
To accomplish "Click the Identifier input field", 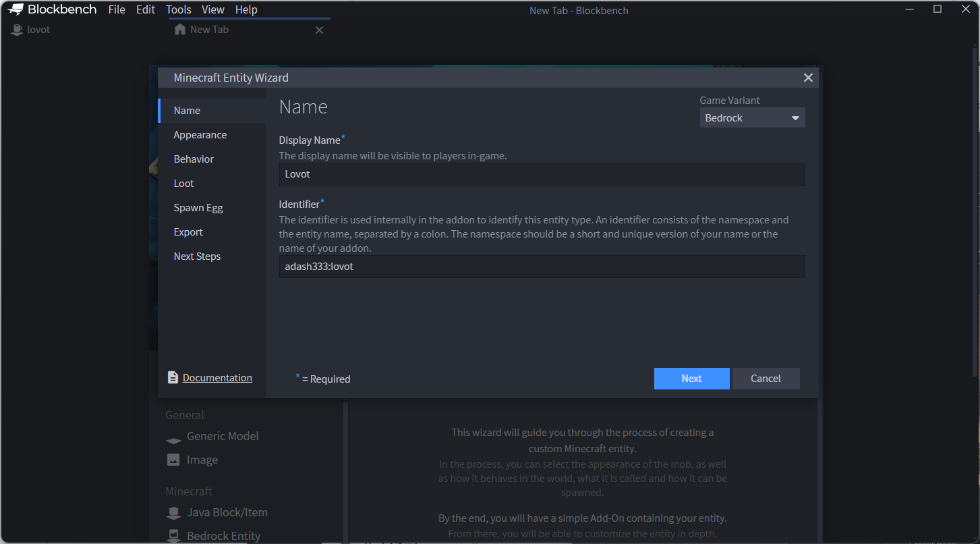I will coord(542,267).
